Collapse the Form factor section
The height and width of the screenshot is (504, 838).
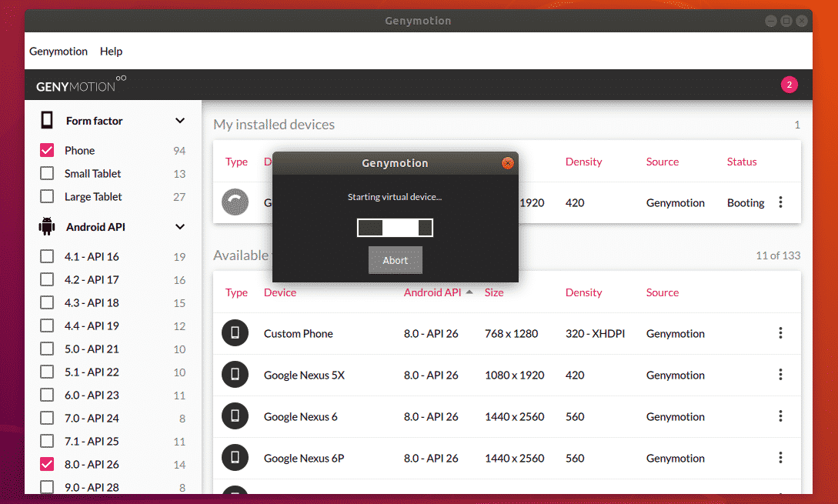(180, 121)
